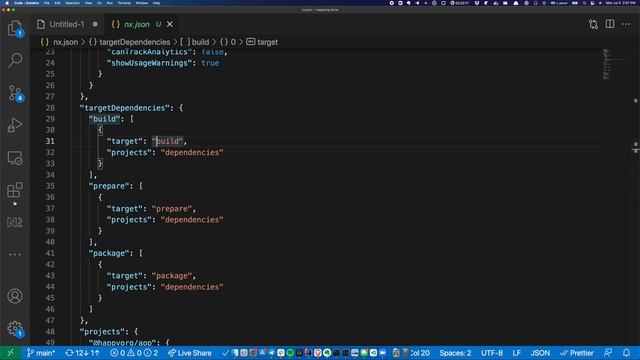Click the "projects" key on line 38

[x=129, y=220]
